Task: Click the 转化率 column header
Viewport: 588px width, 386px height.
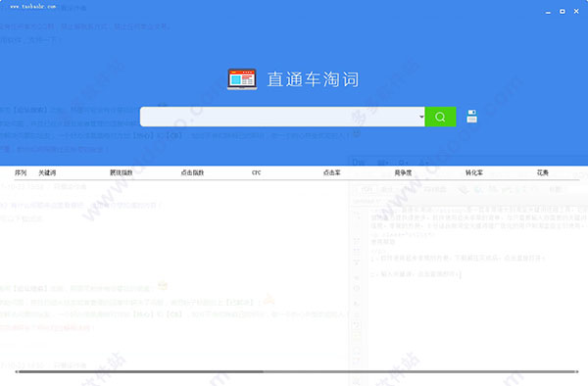Action: coord(474,172)
